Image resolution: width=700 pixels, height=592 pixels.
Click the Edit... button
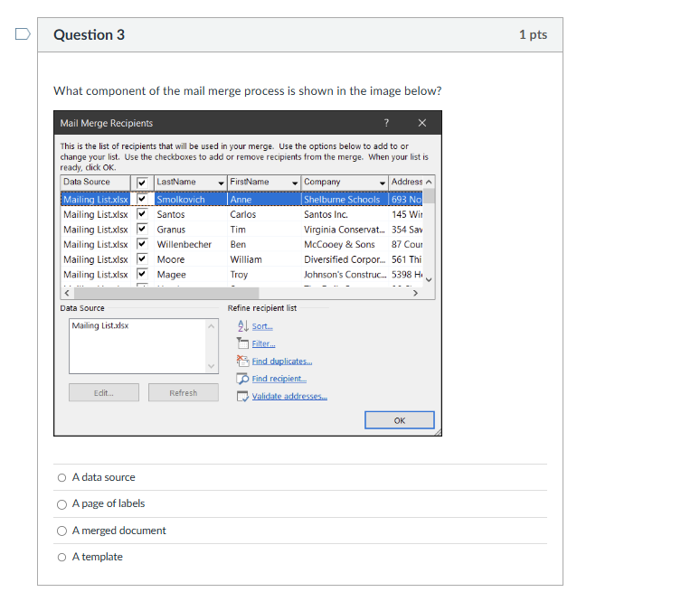[104, 392]
